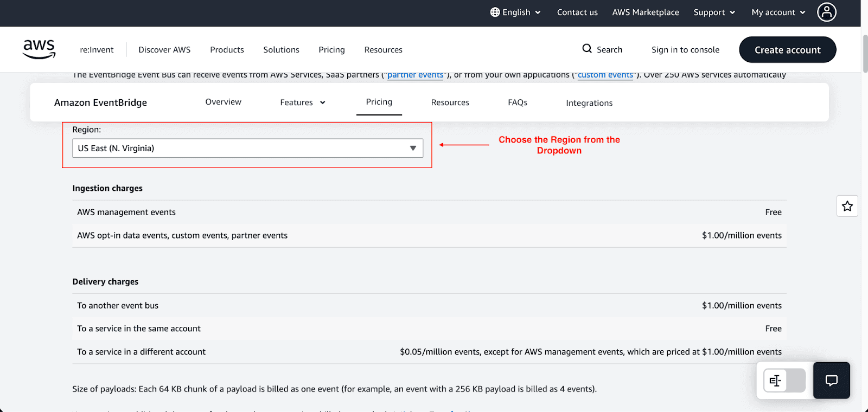The height and width of the screenshot is (412, 868).
Task: Click Sign in to console
Action: 685,50
